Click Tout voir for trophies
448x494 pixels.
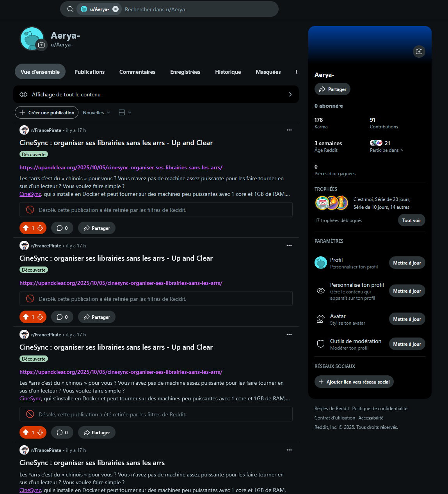pyautogui.click(x=412, y=220)
